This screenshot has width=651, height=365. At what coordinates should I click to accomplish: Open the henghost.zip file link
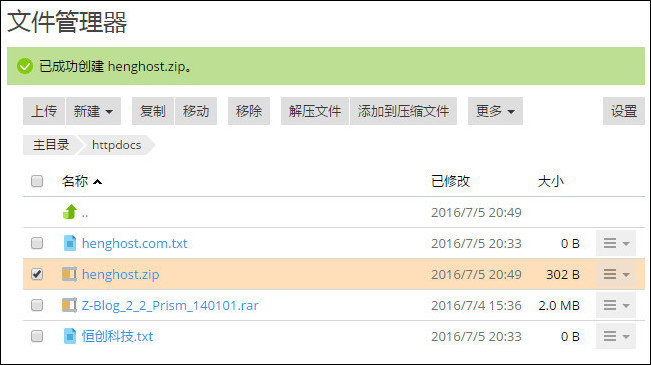(120, 274)
